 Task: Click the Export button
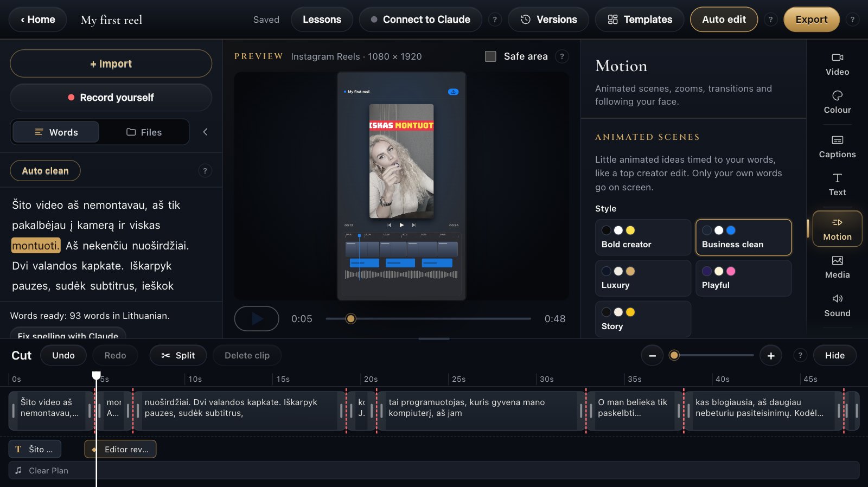pyautogui.click(x=812, y=20)
